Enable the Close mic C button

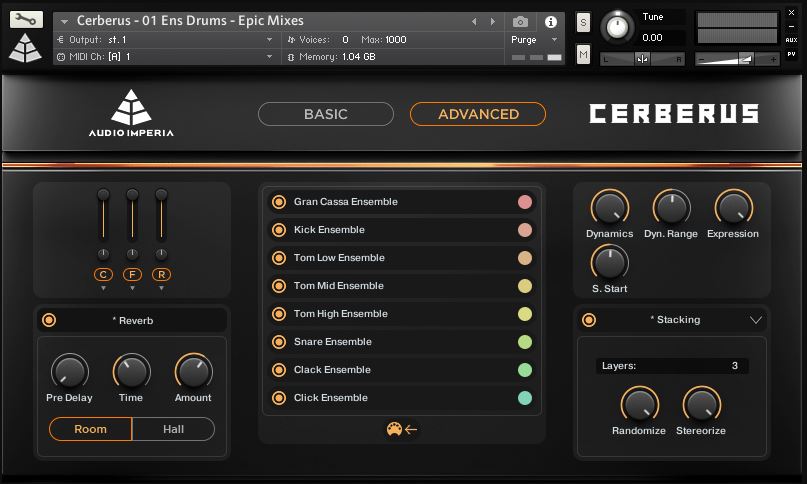tap(103, 274)
